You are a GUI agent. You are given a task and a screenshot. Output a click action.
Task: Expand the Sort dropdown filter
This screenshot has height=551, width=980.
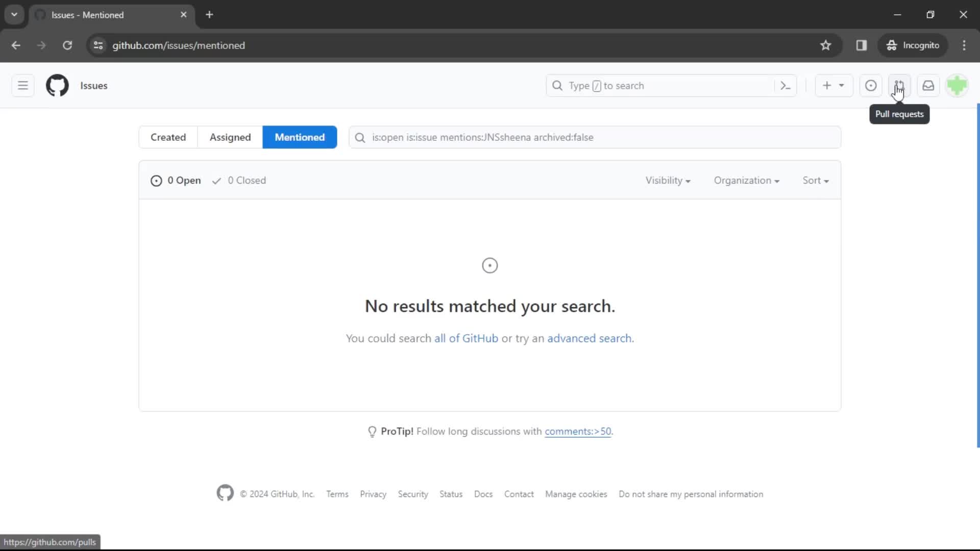815,180
